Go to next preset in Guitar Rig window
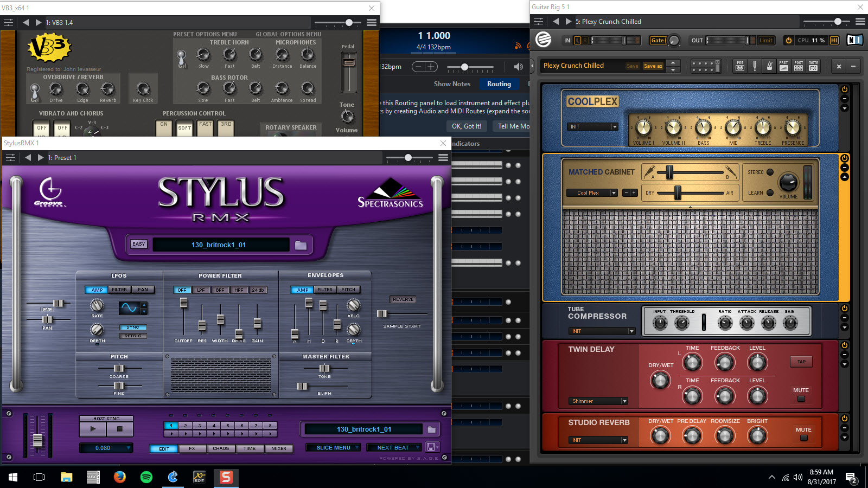 (568, 22)
